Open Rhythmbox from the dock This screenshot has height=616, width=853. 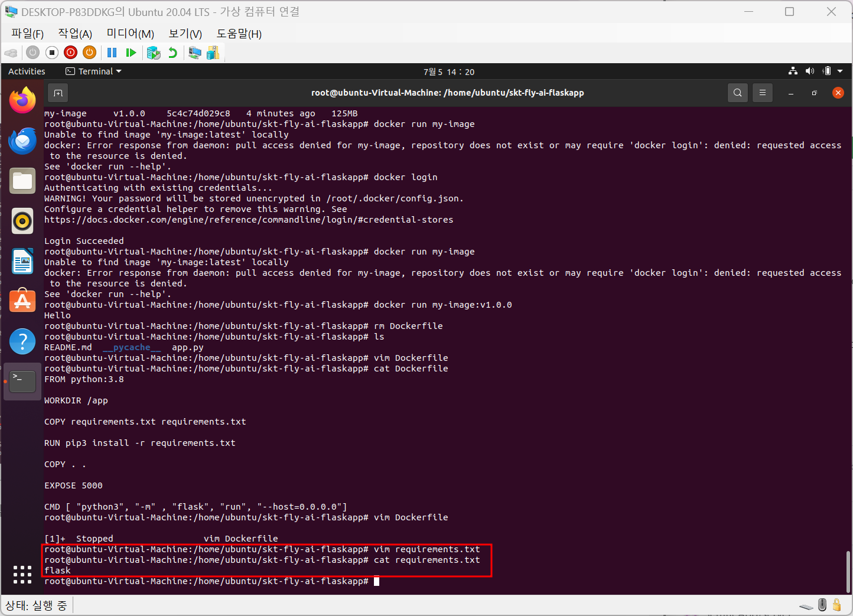(22, 221)
